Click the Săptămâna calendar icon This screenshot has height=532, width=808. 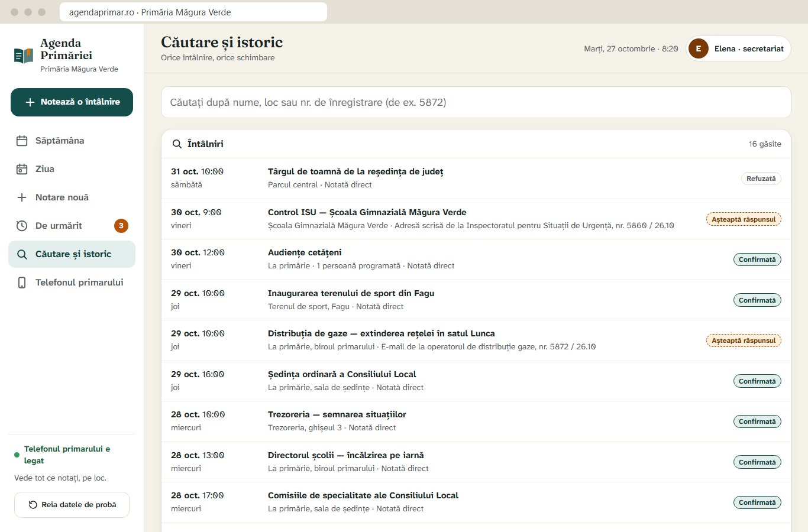click(x=22, y=141)
